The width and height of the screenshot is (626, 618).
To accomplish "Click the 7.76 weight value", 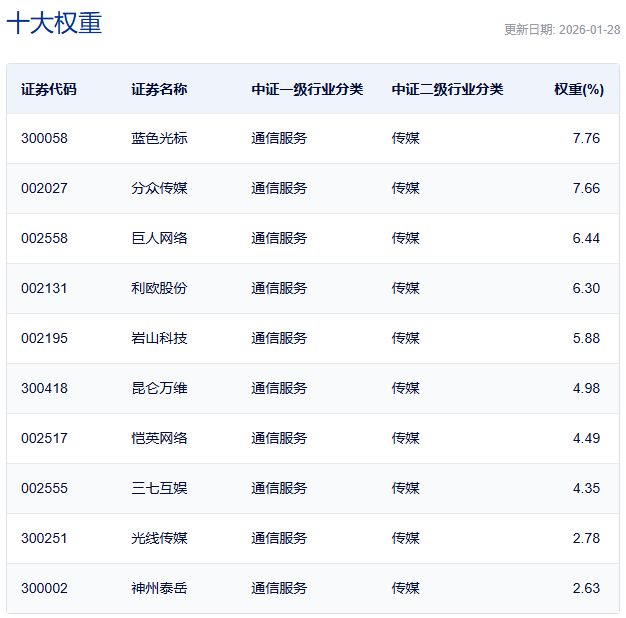I will (x=586, y=138).
